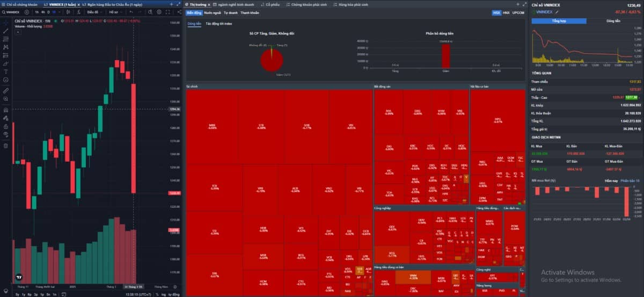
Task: Click the TradingView logo on chart
Action: pos(19,278)
